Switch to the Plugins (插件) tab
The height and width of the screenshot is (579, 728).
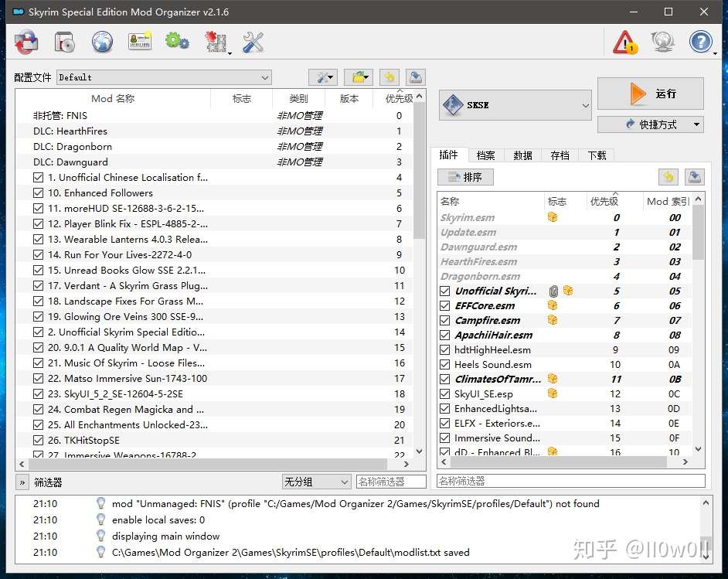click(x=448, y=155)
